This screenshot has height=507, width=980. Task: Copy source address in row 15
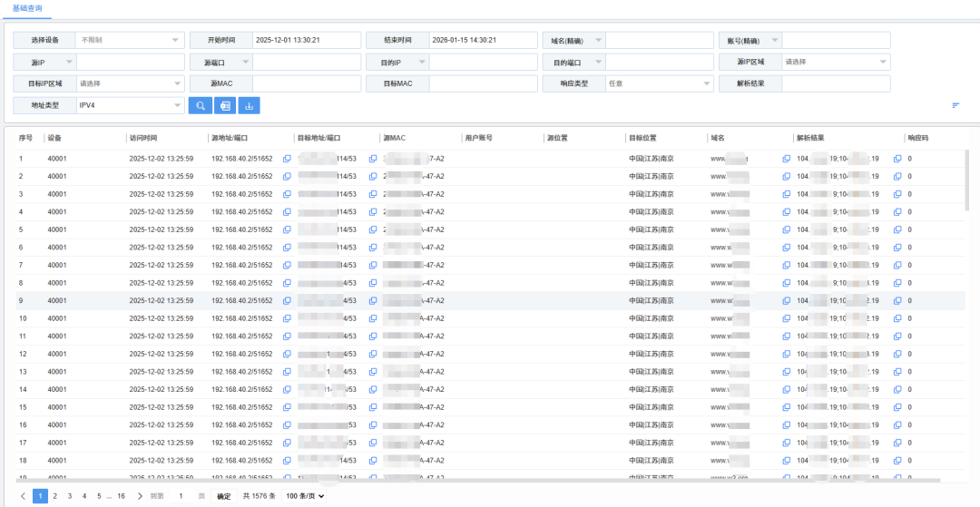pos(287,407)
